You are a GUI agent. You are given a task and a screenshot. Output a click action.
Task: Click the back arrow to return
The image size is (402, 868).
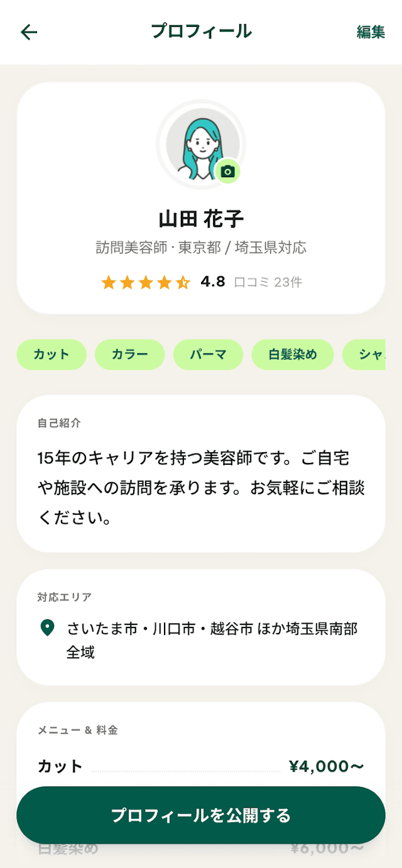coord(28,32)
